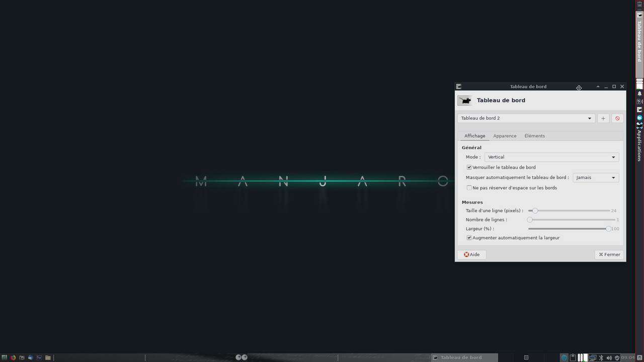644x362 pixels.
Task: Open the clipboard manager tray icon
Action: pyautogui.click(x=573, y=357)
